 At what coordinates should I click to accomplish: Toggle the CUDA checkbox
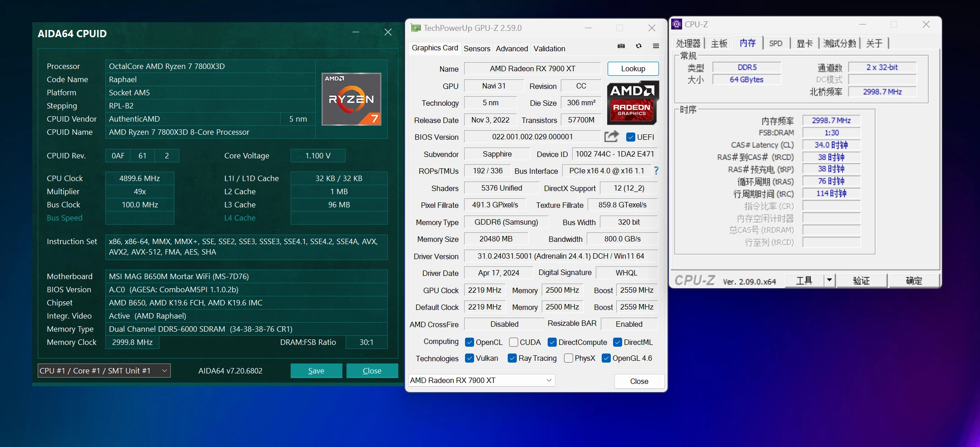point(514,342)
